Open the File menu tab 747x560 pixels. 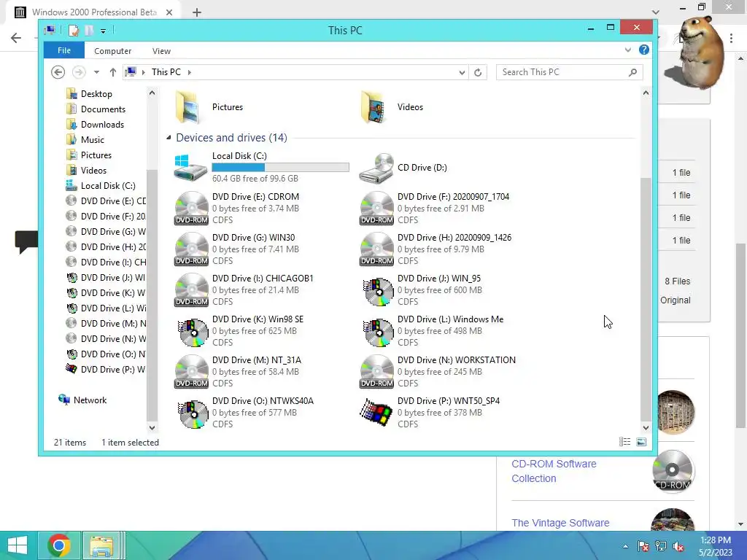[64, 50]
